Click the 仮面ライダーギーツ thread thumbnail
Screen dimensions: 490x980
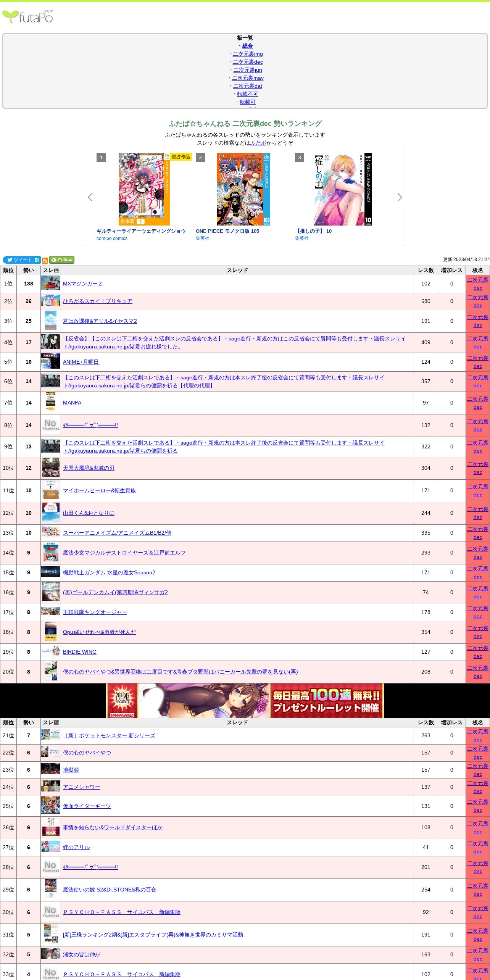click(51, 806)
